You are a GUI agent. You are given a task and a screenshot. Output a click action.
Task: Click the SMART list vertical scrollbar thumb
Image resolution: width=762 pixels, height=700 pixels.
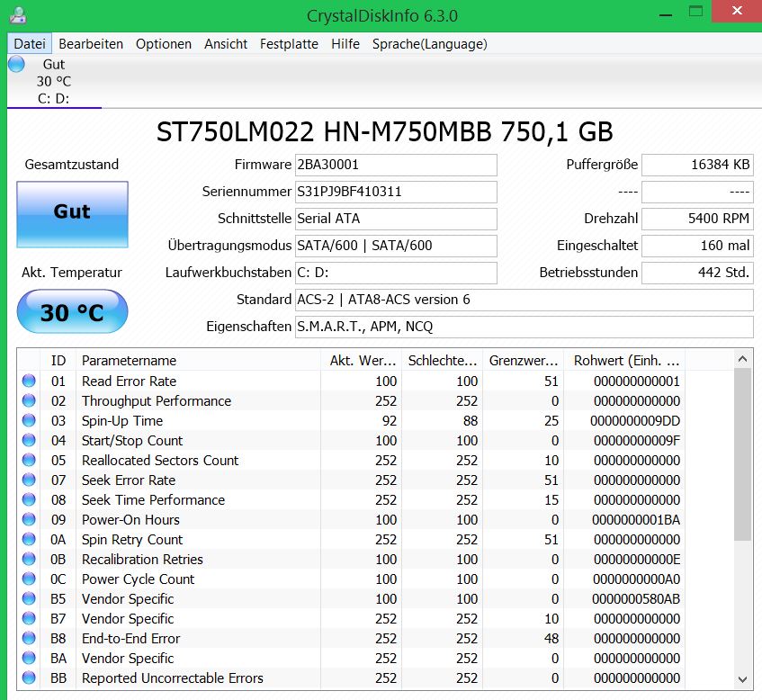[x=742, y=454]
